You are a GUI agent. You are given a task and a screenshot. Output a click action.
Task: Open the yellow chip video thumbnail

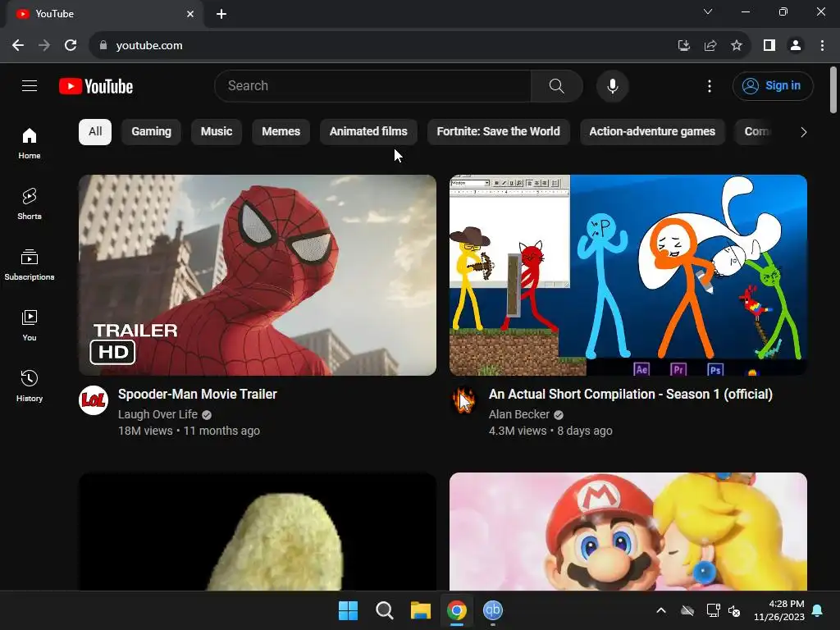tap(257, 532)
